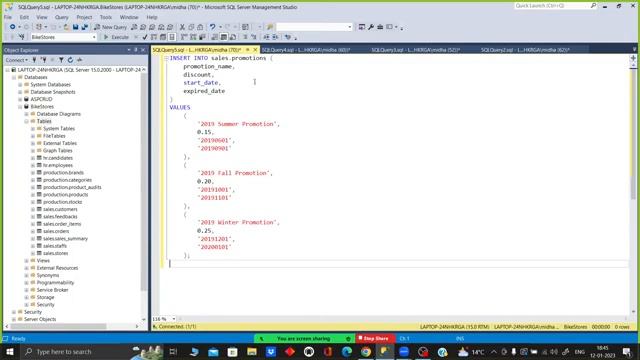Open the editor zoom percentage dropdown
640x360 pixels.
click(x=173, y=319)
